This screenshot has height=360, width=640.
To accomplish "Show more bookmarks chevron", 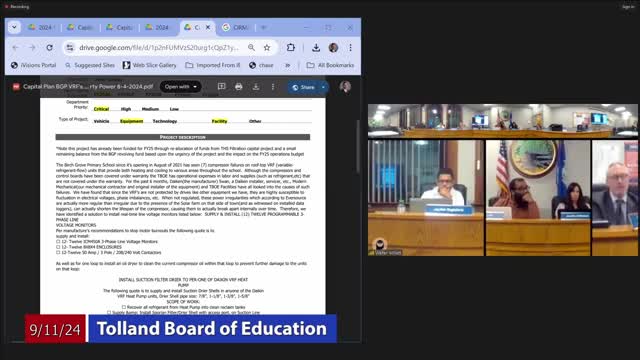I will click(288, 65).
